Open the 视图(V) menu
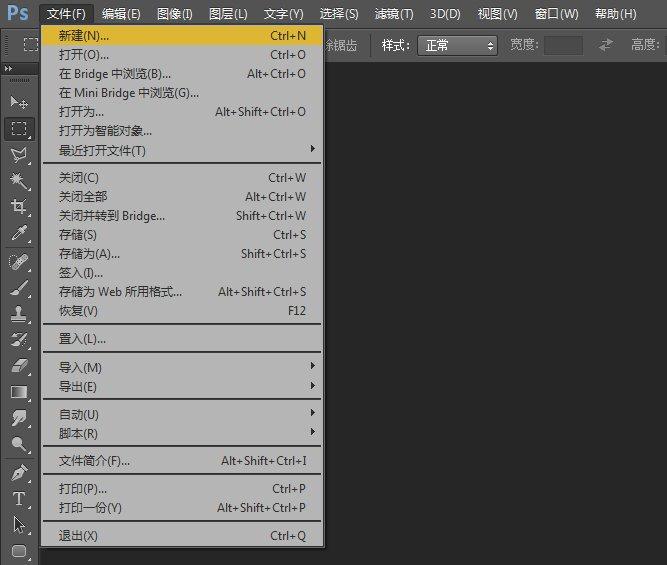Image resolution: width=667 pixels, height=565 pixels. pyautogui.click(x=498, y=14)
